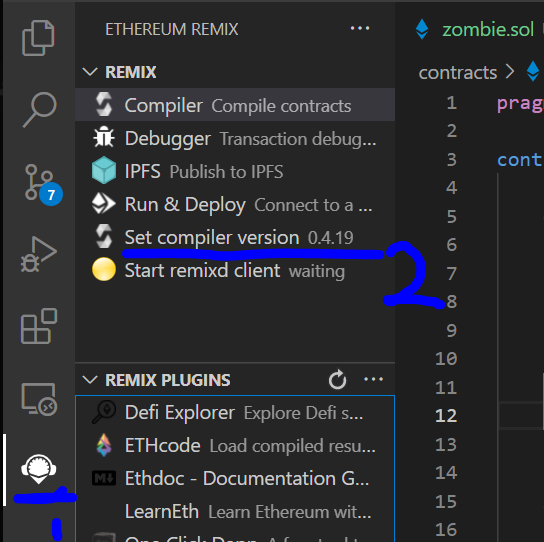Collapse the REMIX section
Viewport: 544px width, 542px height.
point(90,72)
